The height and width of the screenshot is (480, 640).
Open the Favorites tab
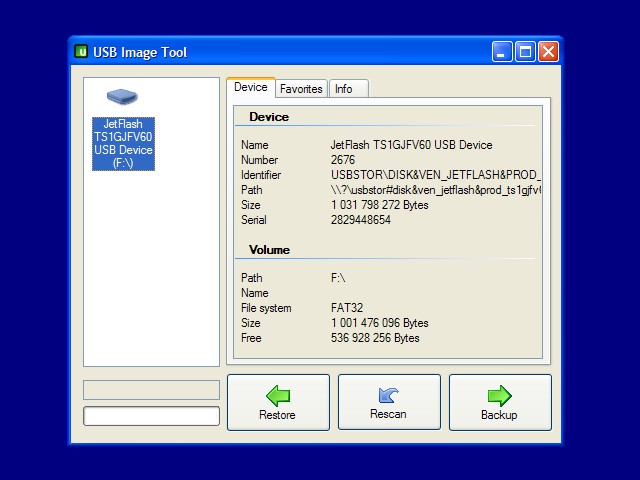[301, 89]
